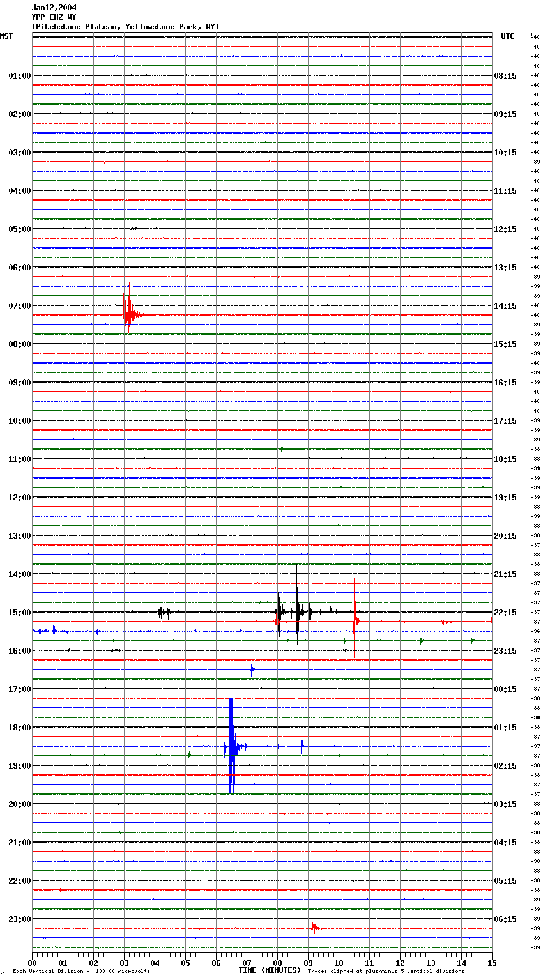Click the Pitchstone Plateau location title
Image resolution: width=543 pixels, height=980 pixels.
126,27
